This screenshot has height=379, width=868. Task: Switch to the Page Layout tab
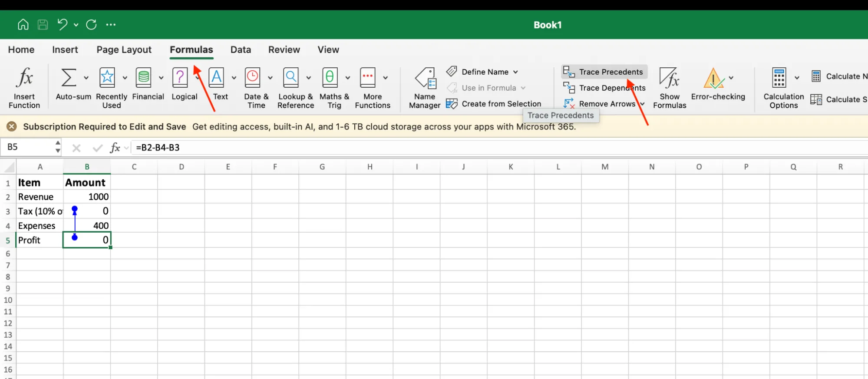[x=124, y=49]
